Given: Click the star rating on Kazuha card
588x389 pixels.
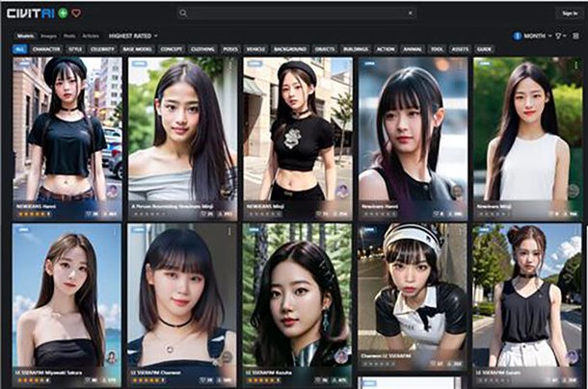Looking at the screenshot, I should pos(263,380).
